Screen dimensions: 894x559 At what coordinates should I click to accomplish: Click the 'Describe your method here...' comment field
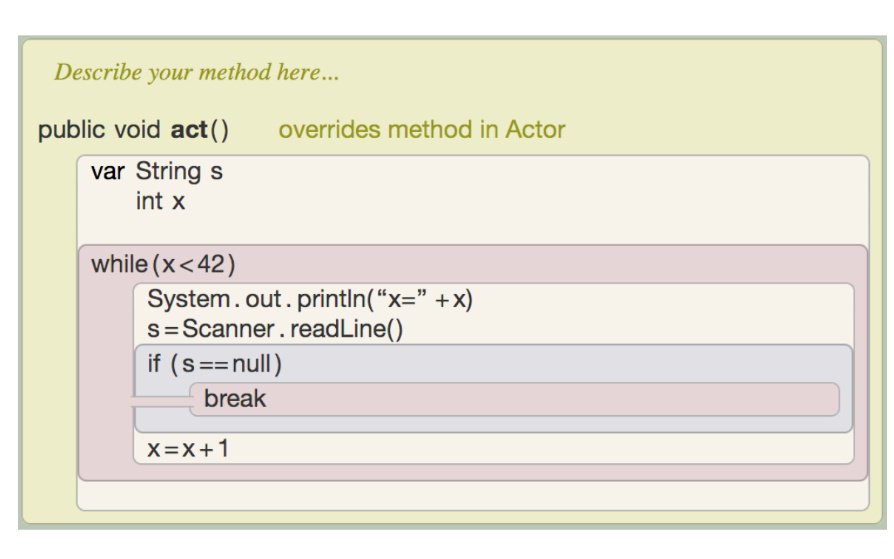click(197, 73)
